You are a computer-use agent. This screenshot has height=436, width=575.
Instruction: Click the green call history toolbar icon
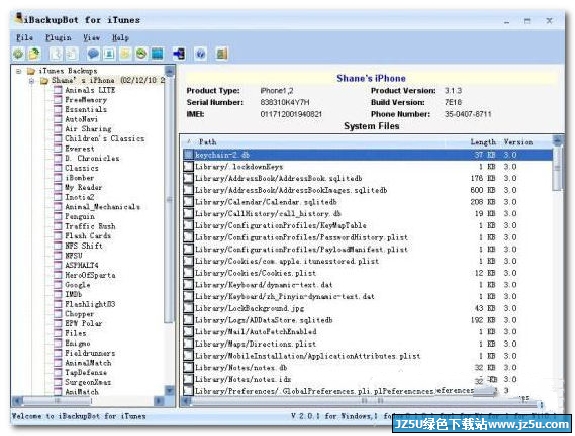pos(141,54)
